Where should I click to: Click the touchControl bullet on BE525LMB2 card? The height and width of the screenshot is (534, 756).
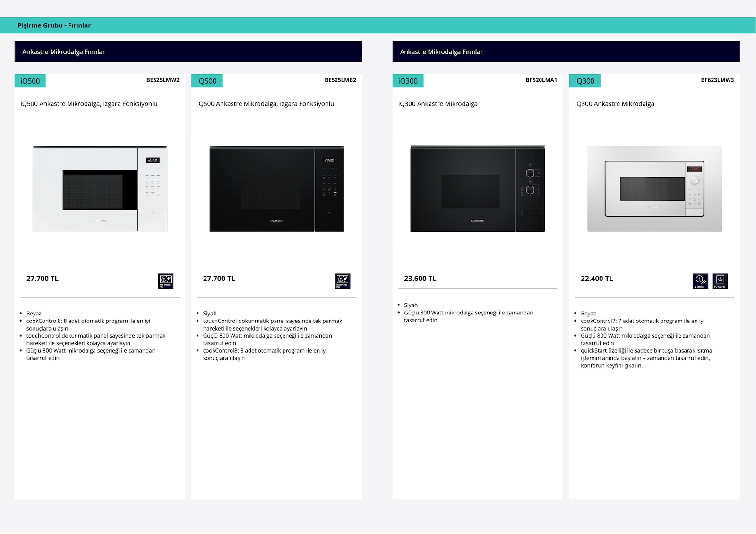(273, 325)
